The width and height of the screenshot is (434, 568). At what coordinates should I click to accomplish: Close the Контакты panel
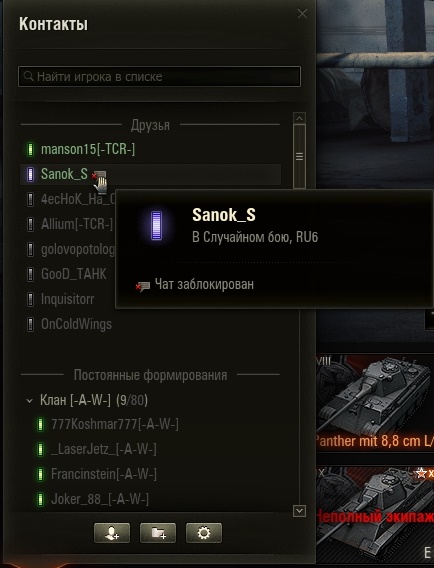[x=302, y=14]
